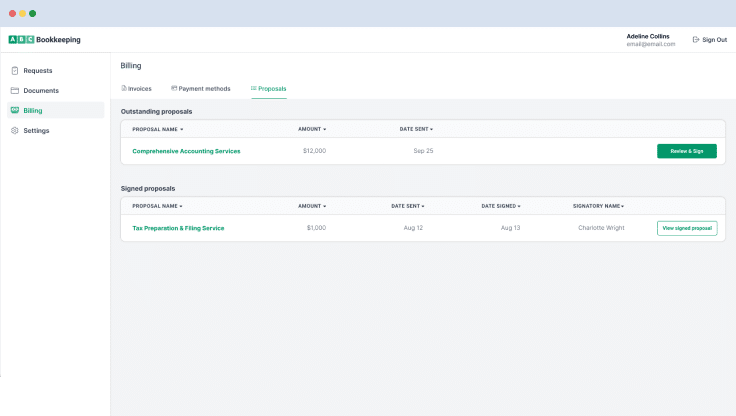Sort outstanding proposals by Date Sent
The image size is (736, 416).
click(416, 129)
